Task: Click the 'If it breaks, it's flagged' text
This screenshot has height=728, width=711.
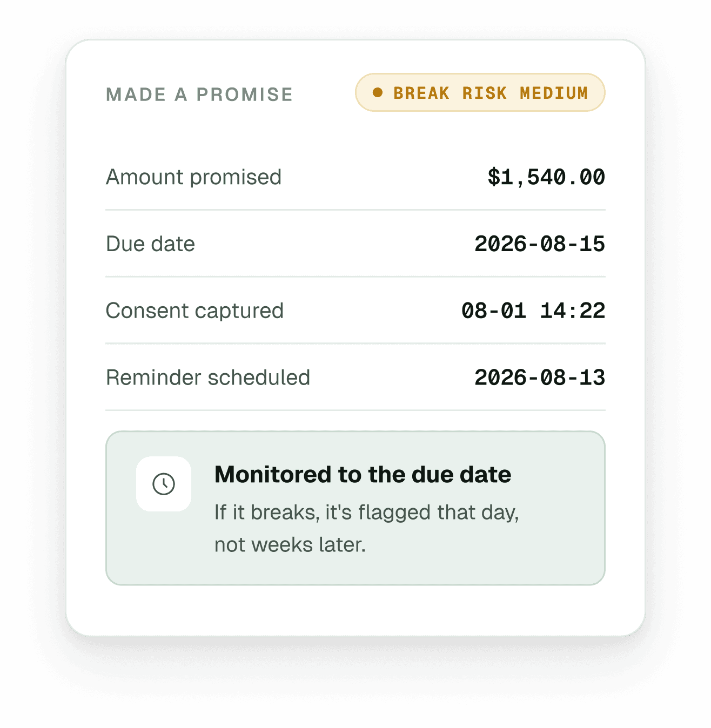Action: 323,513
